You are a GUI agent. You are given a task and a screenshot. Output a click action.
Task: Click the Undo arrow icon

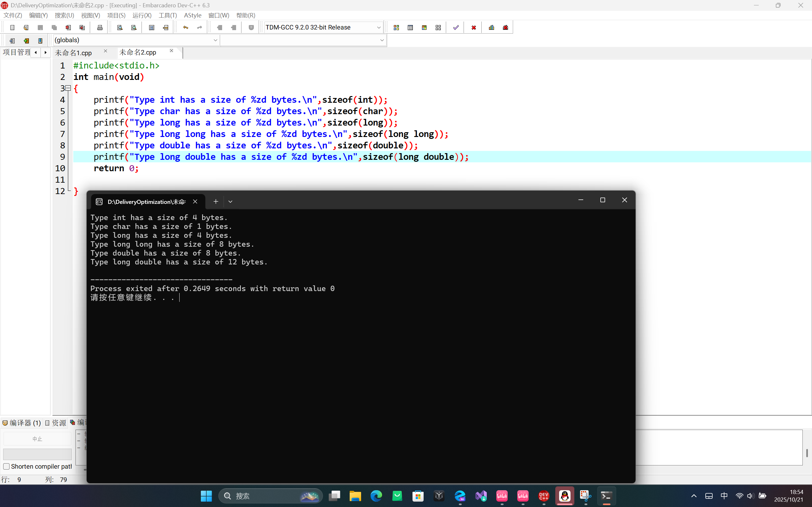[x=186, y=28]
